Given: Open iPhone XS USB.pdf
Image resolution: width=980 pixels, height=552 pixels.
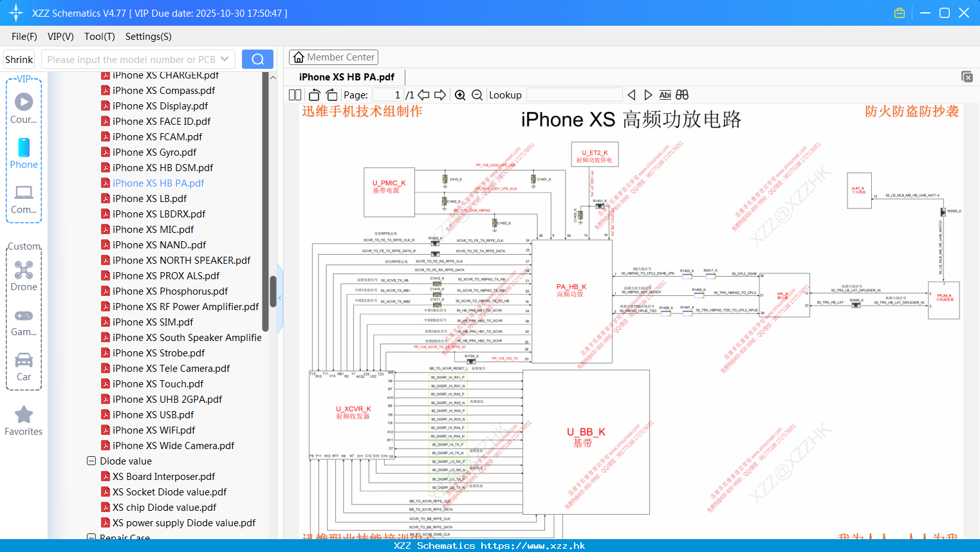Looking at the screenshot, I should pos(153,414).
